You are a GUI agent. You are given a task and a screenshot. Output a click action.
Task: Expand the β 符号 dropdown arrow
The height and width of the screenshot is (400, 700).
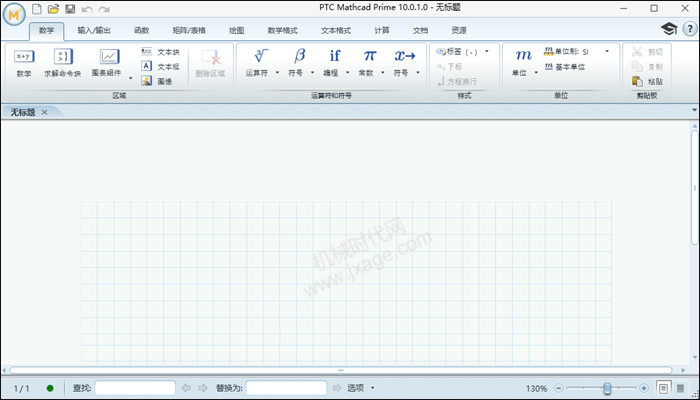click(312, 72)
